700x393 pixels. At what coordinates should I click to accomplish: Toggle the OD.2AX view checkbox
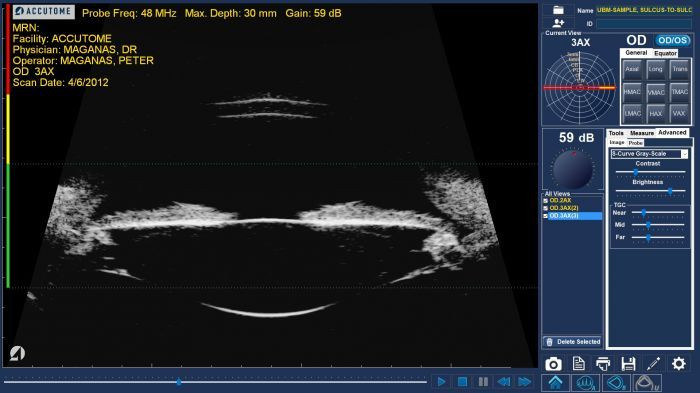click(546, 201)
